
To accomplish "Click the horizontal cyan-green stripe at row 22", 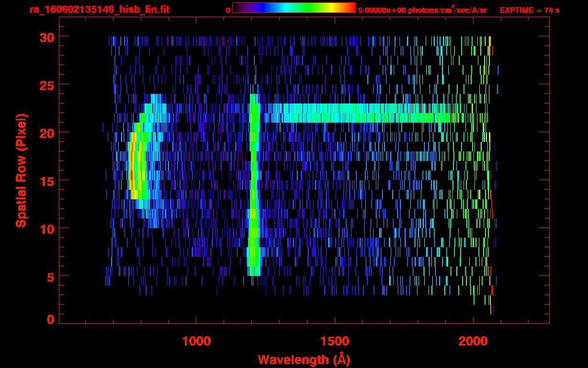I will [359, 113].
